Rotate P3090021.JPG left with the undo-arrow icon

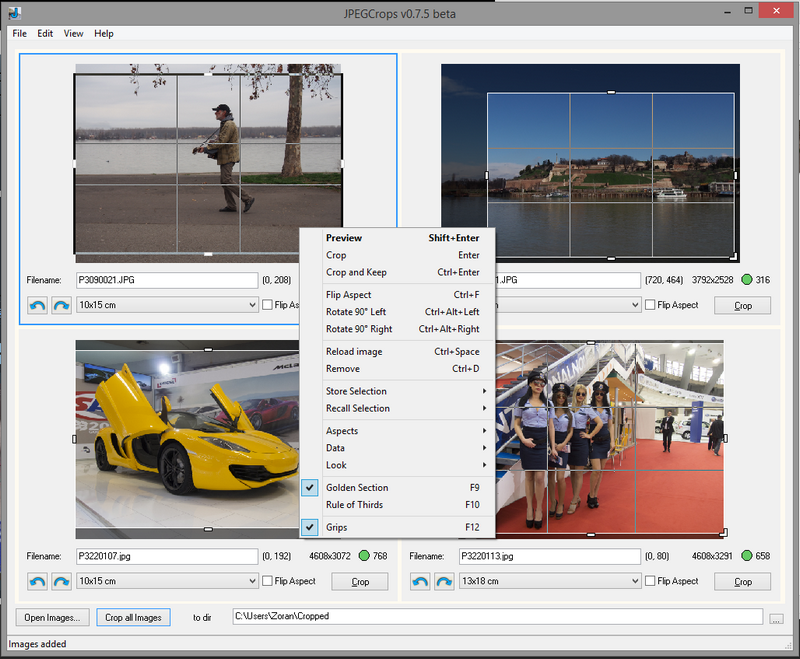[37, 305]
